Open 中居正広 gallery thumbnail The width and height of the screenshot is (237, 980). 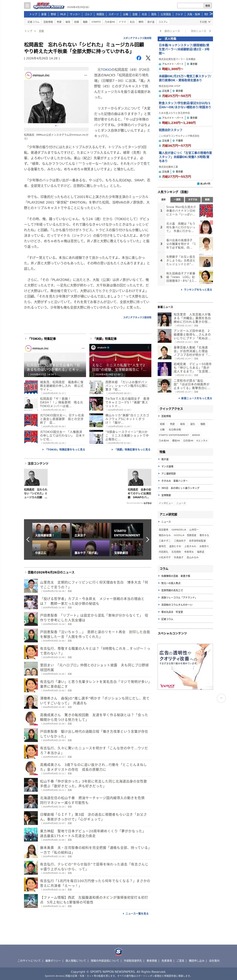(x=51, y=548)
